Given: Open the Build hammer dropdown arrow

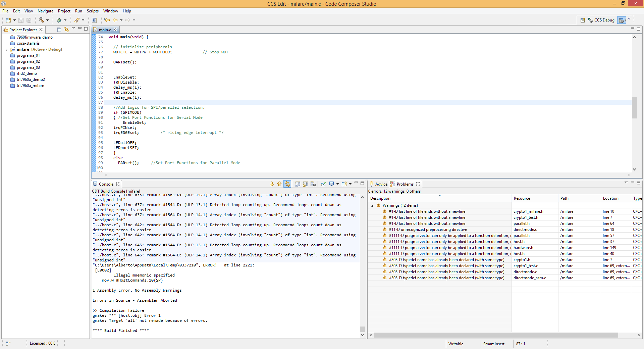Looking at the screenshot, I should (x=47, y=20).
